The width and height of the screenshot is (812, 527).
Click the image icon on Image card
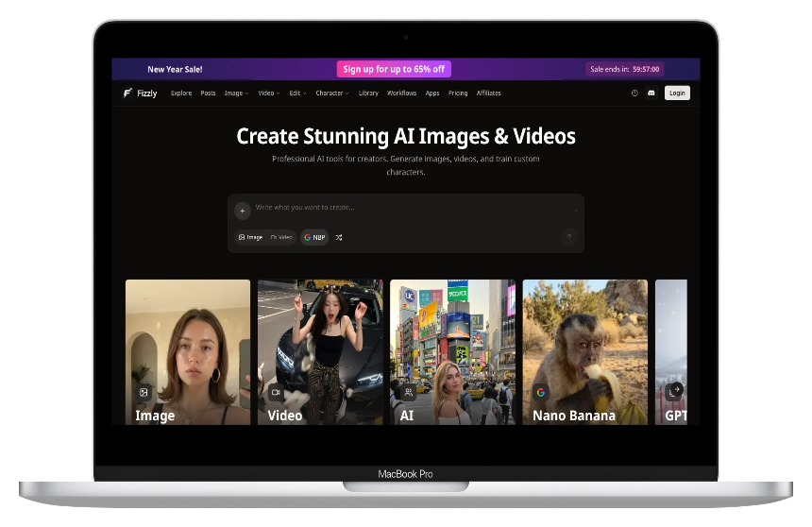144,392
